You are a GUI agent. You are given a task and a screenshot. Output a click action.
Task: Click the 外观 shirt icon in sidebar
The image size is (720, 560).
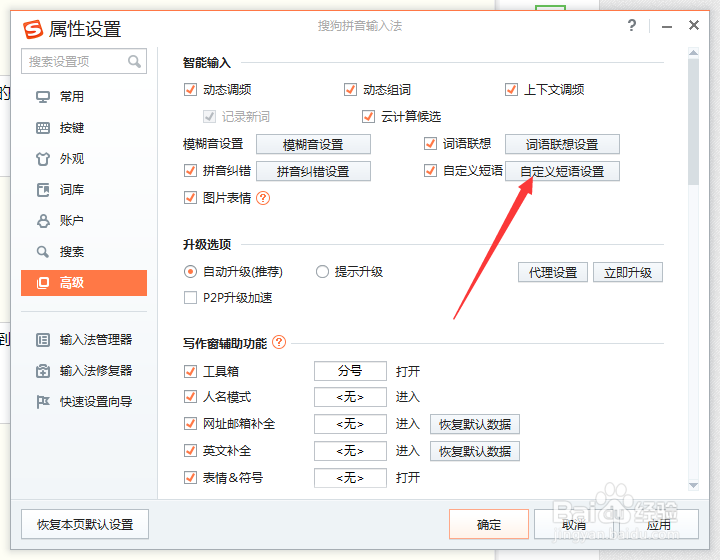coord(43,159)
